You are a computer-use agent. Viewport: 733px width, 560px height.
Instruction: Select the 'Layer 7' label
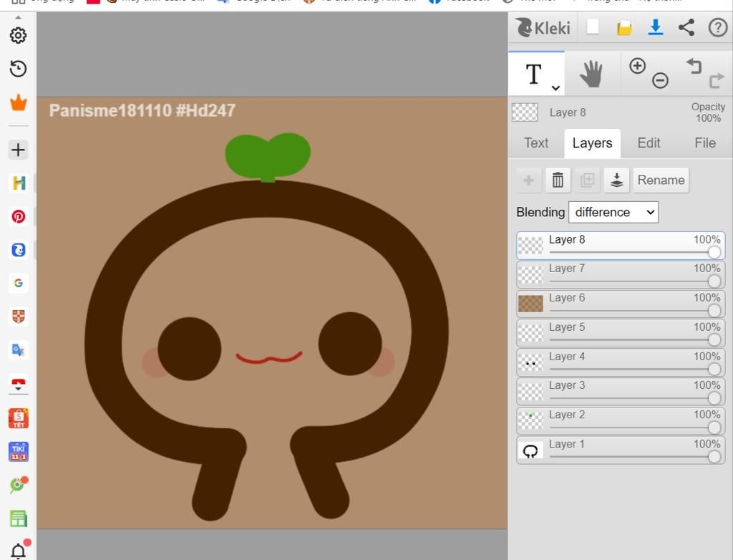pyautogui.click(x=567, y=269)
